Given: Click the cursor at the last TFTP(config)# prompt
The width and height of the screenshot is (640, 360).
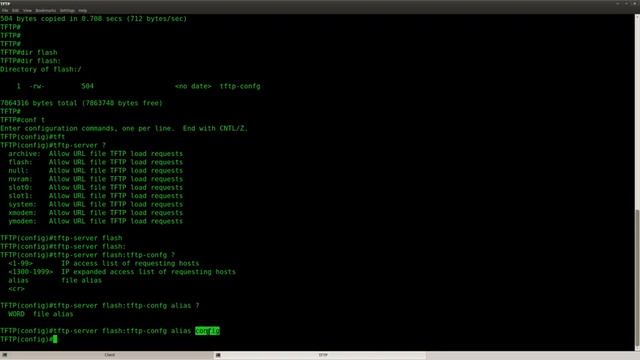Looking at the screenshot, I should (55, 339).
